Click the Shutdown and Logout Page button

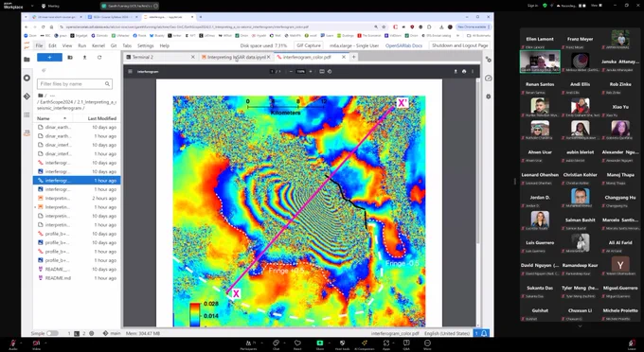coord(460,45)
